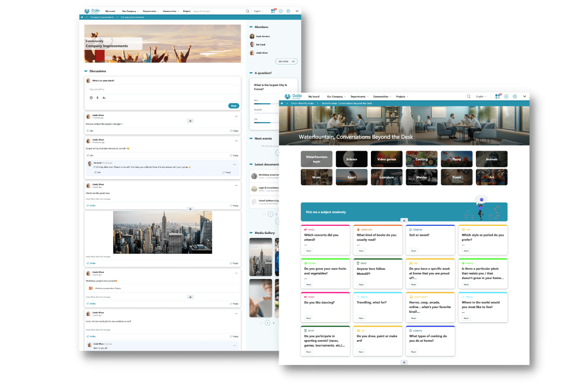Like Jim Sand's reply about Friday afternoon
The image size is (588, 385).
click(x=97, y=172)
